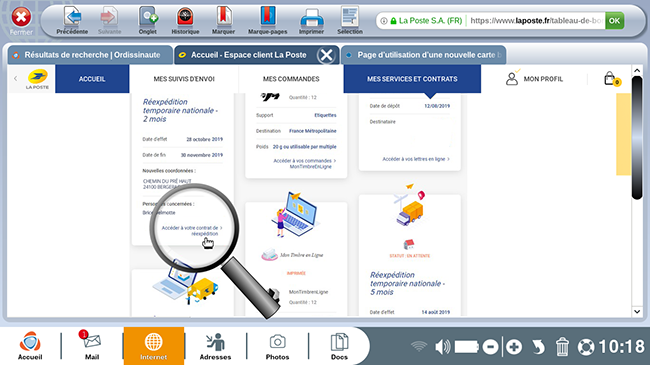
Task: Click the La Poste logo
Action: 38,79
